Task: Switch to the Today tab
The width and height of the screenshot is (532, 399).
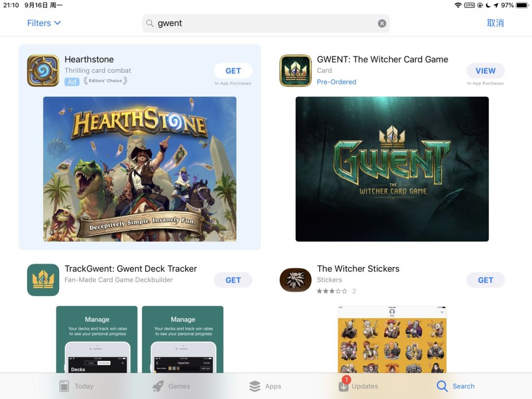Action: pyautogui.click(x=76, y=386)
